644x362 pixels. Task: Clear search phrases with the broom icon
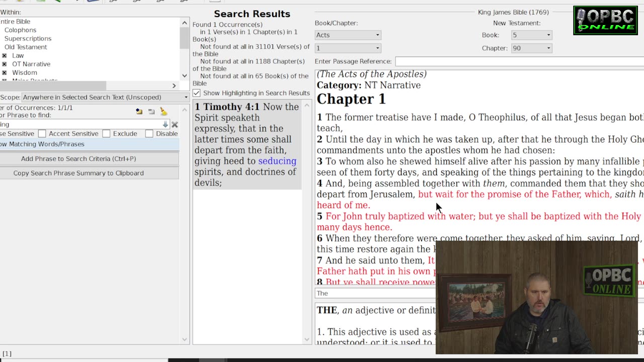click(x=164, y=111)
